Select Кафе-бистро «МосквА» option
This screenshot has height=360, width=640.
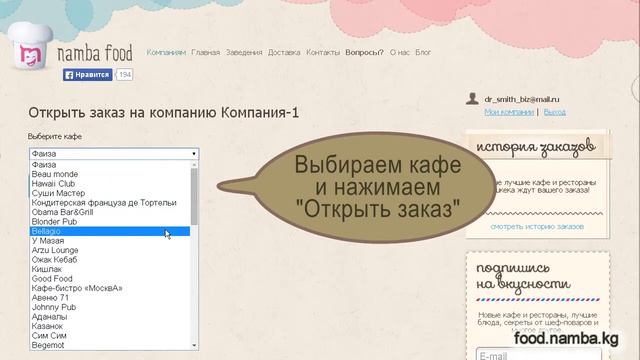pos(110,288)
